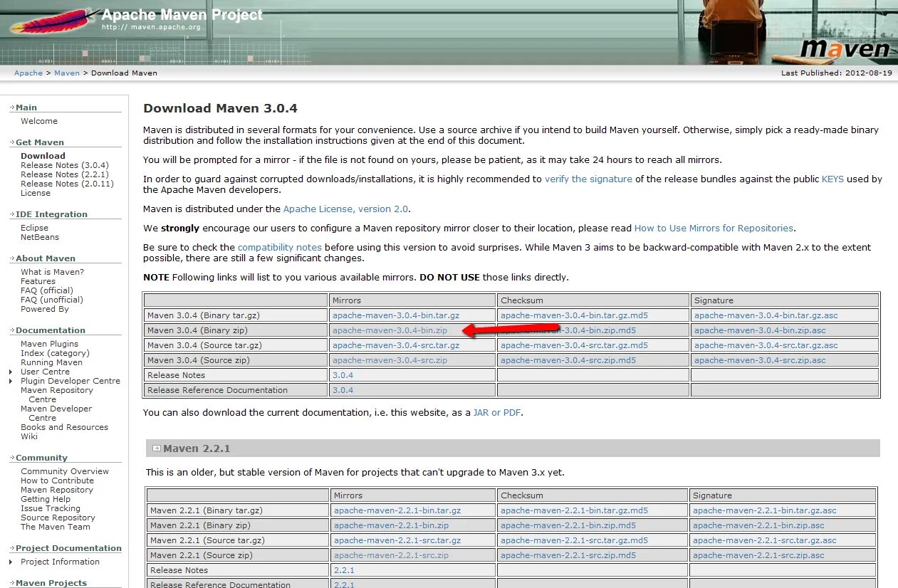Open Maven Plugins documentation link
Viewport: 898px width, 588px height.
click(50, 344)
